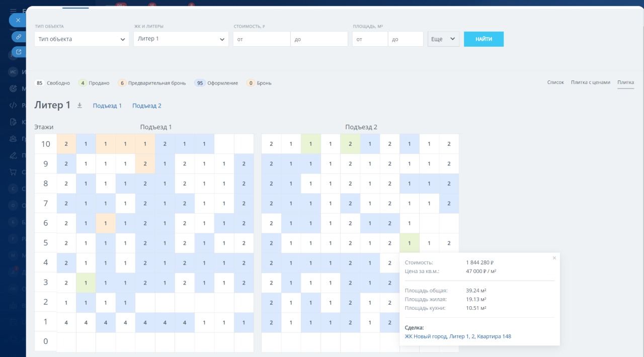644x357 pixels.
Task: Open the hamburger menu in background sidebar
Action: click(14, 11)
